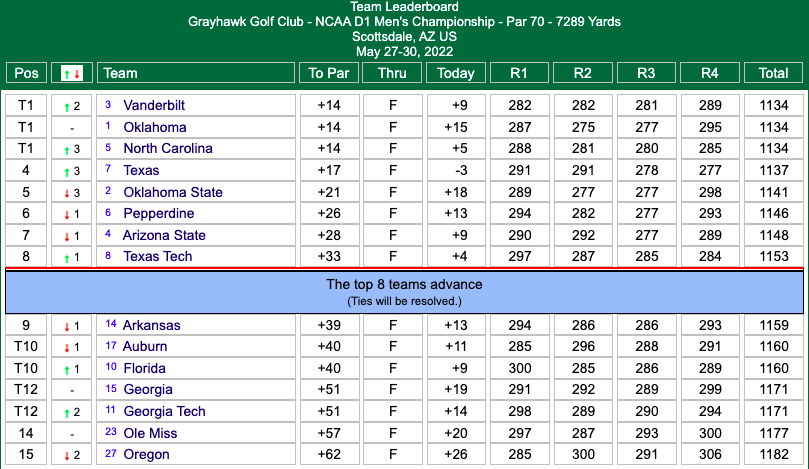Open the Oklahoma State team link
This screenshot has width=809, height=469.
coord(172,192)
